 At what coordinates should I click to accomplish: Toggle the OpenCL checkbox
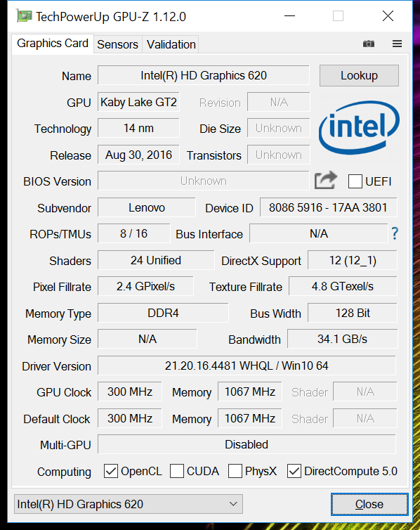[111, 471]
